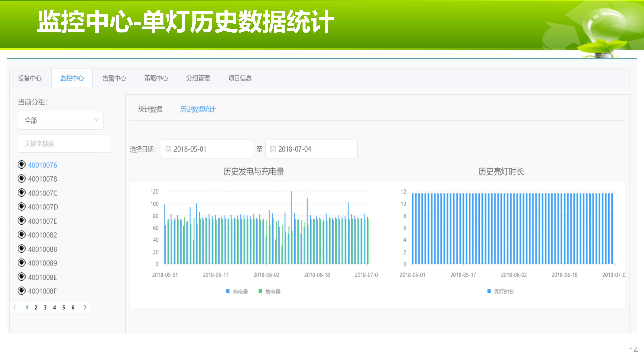The height and width of the screenshot is (362, 644).
Task: Click the lamp icon beside 4001007C
Action: [x=22, y=193]
